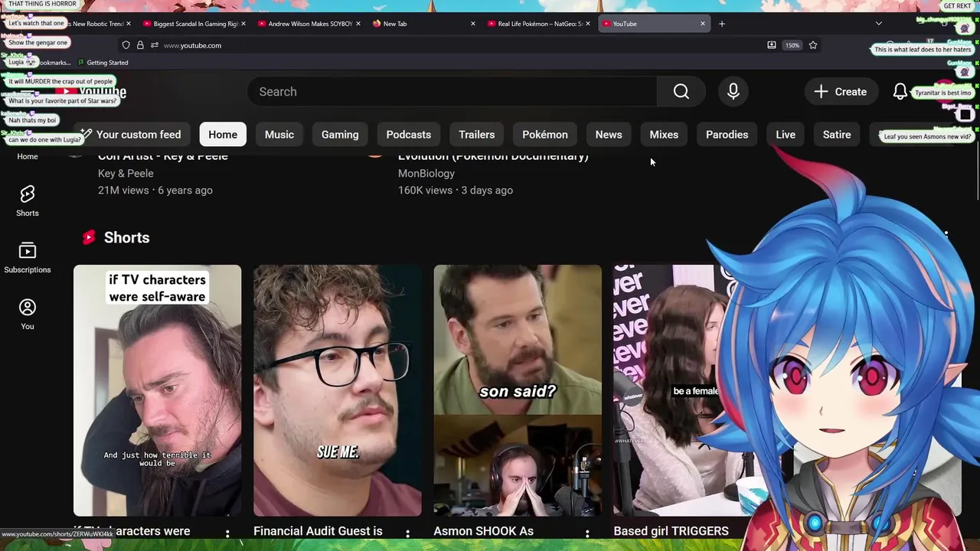Select the Music filter chip
Screen dimensions: 980x551
(279, 135)
